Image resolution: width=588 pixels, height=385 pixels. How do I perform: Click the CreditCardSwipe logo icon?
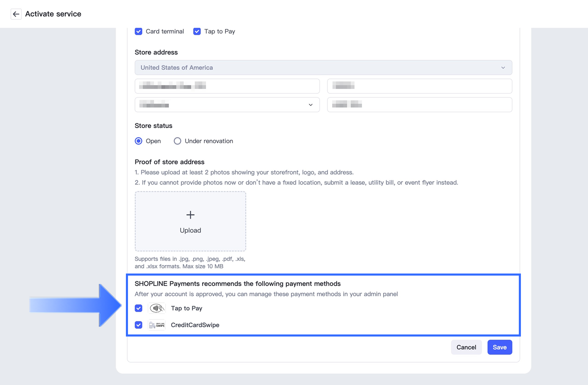157,325
